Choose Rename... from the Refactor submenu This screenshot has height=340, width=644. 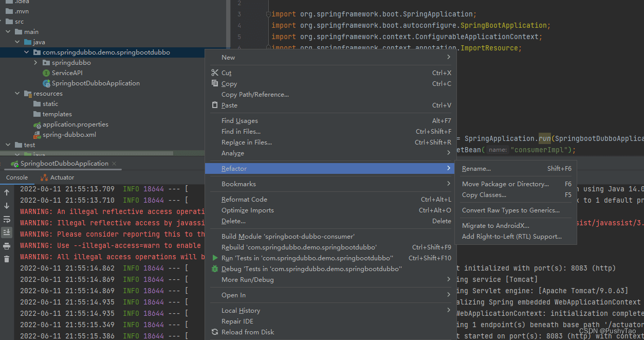[476, 169]
